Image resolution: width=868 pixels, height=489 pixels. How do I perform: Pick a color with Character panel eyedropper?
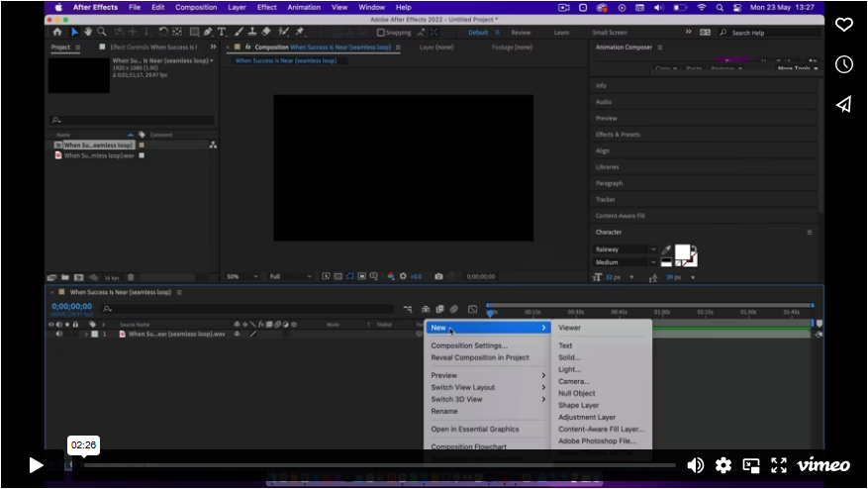(666, 249)
